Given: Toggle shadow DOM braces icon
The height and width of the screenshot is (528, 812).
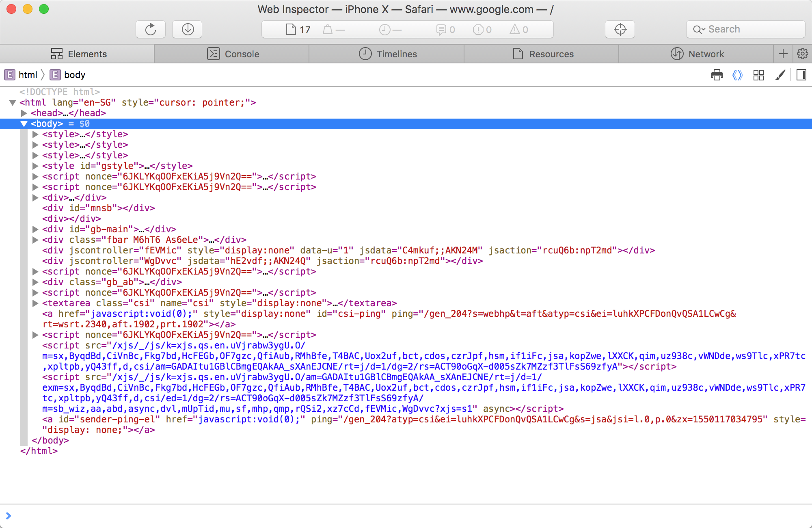Looking at the screenshot, I should point(737,75).
